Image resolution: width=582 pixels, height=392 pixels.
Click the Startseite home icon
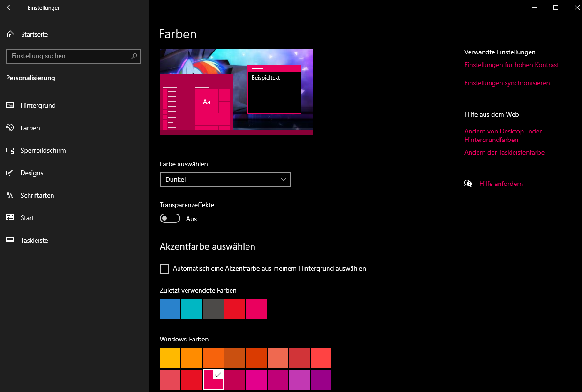pyautogui.click(x=10, y=34)
